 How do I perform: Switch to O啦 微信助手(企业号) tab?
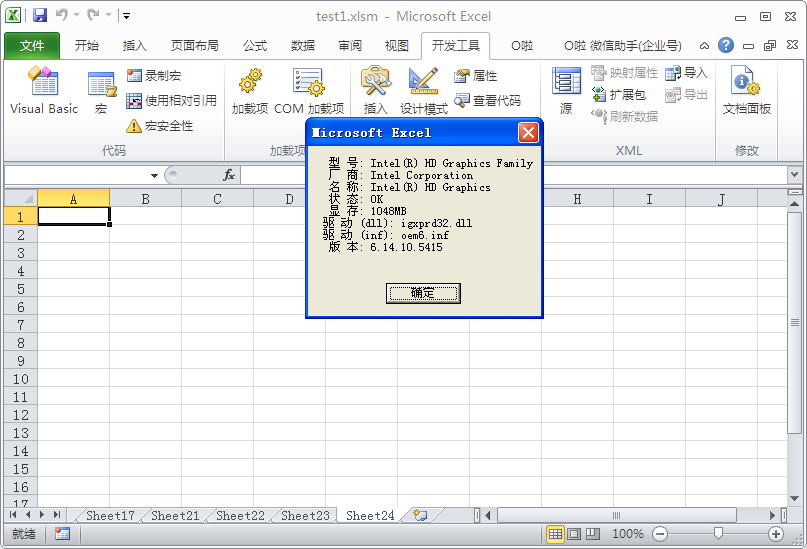pyautogui.click(x=622, y=46)
